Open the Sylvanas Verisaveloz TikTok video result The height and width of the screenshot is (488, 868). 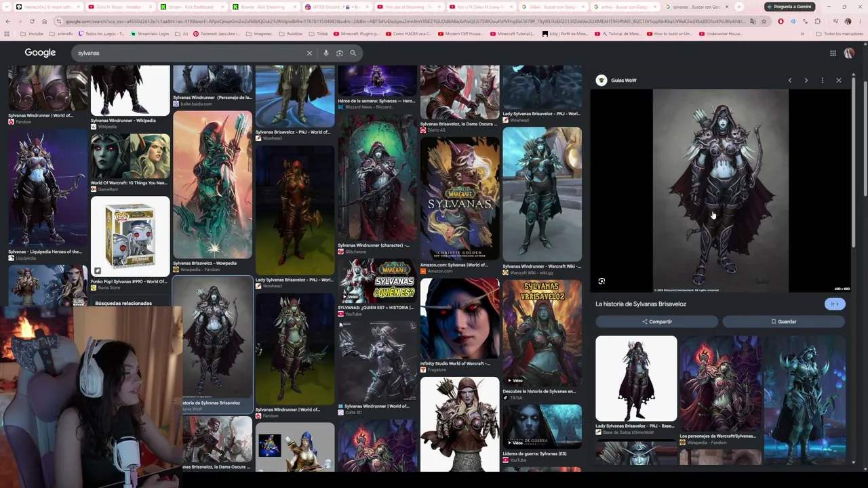pyautogui.click(x=542, y=333)
